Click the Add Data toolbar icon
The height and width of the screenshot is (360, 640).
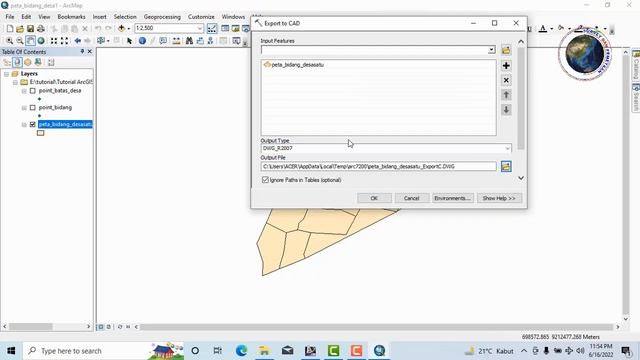click(121, 28)
